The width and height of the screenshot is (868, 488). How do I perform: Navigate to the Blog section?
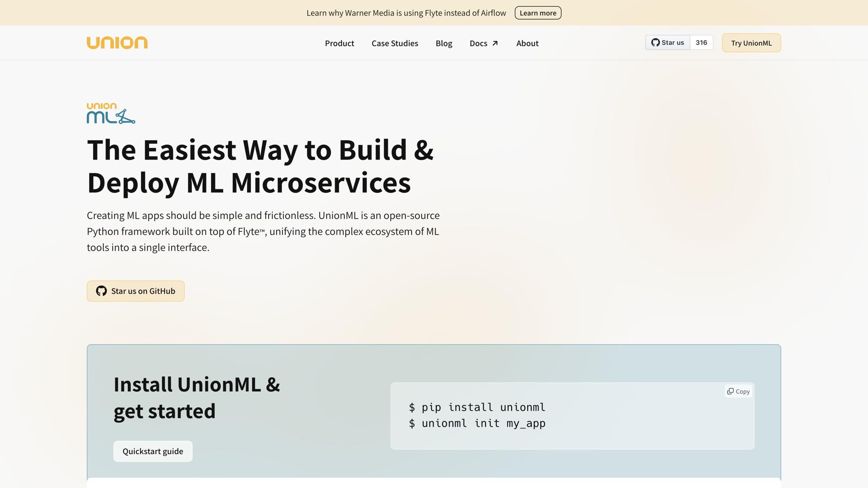[443, 43]
